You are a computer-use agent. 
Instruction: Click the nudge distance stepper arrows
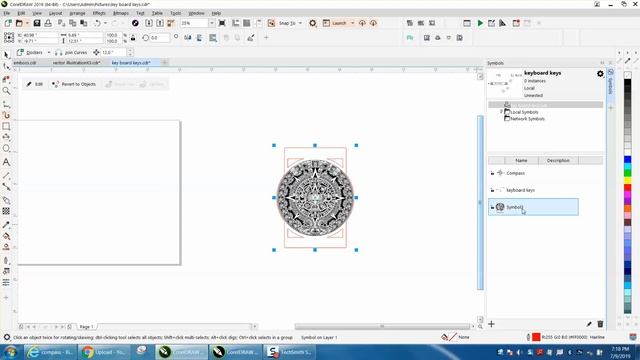click(130, 53)
